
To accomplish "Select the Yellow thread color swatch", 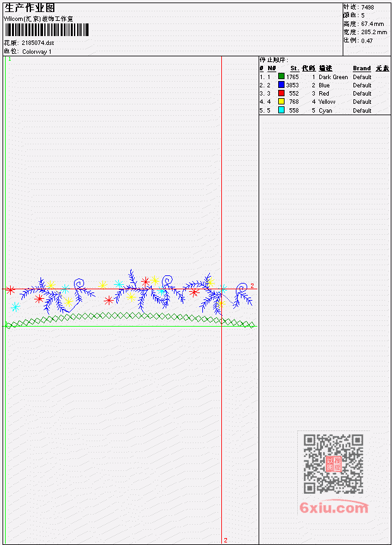I will coord(281,101).
